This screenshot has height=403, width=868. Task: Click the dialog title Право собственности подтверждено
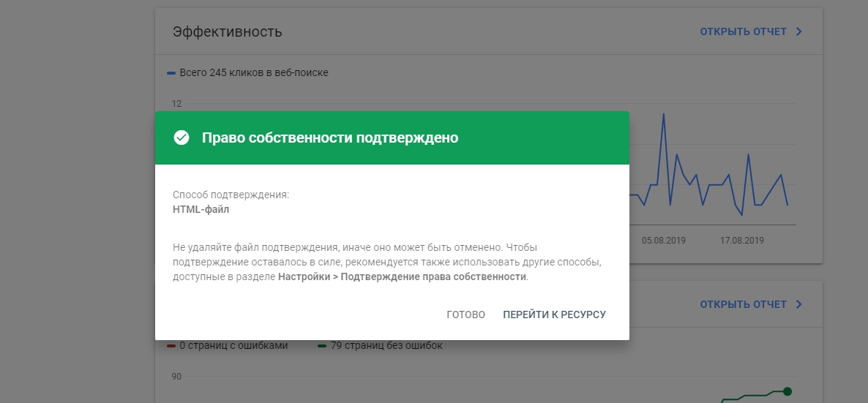click(330, 138)
